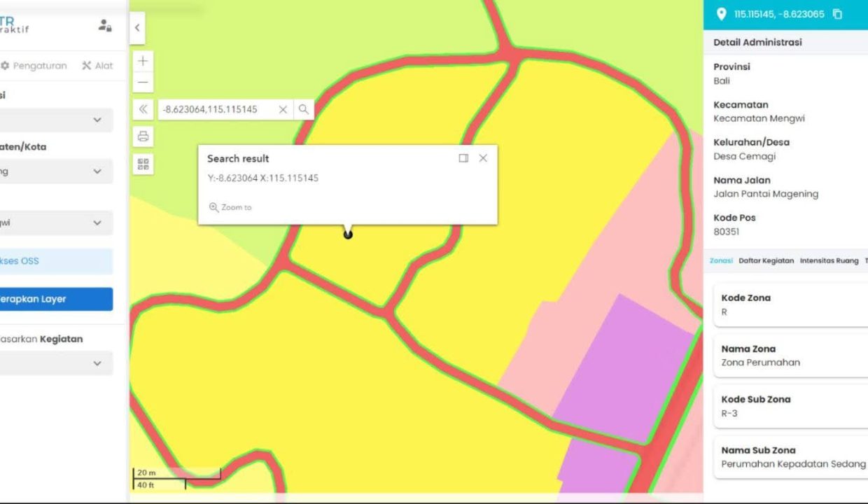The image size is (868, 504).
Task: Run search with the magnifier icon
Action: click(x=304, y=109)
